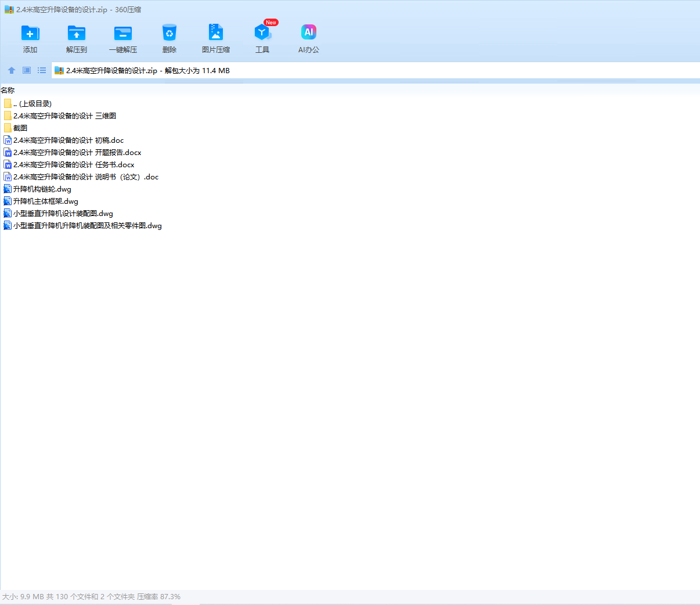
Task: Click the zip archive icon in the path bar
Action: [59, 71]
